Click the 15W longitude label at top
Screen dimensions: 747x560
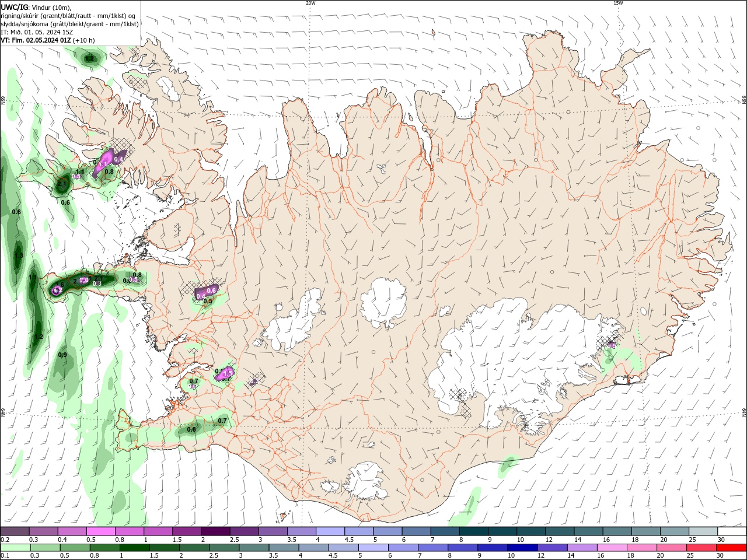tap(618, 3)
